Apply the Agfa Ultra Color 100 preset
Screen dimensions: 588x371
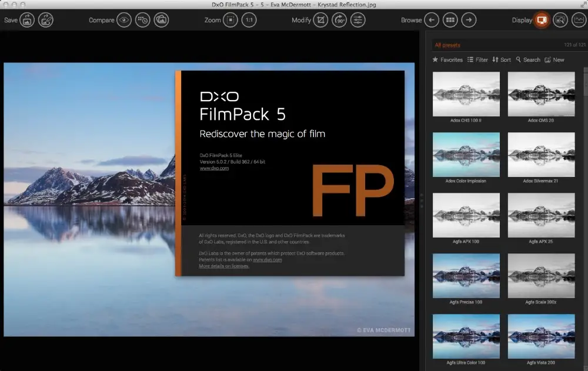(466, 336)
